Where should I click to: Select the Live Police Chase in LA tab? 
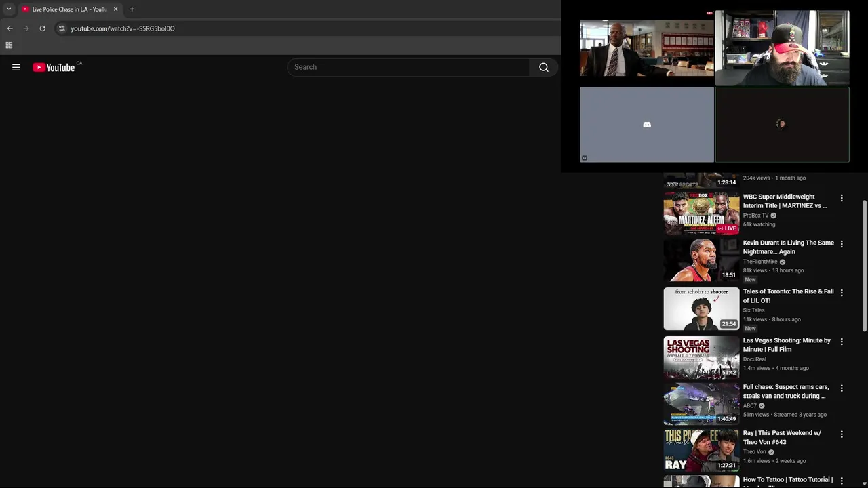(70, 9)
